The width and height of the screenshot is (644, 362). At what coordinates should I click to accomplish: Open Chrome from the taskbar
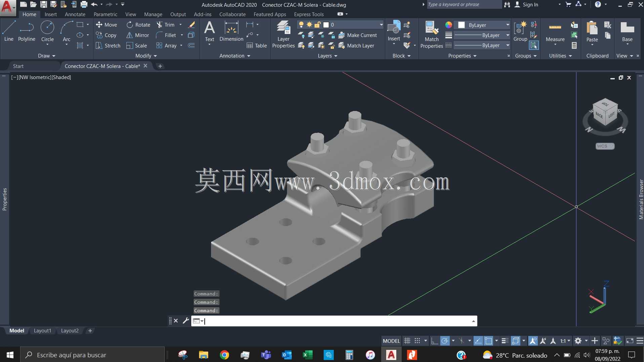(x=224, y=355)
